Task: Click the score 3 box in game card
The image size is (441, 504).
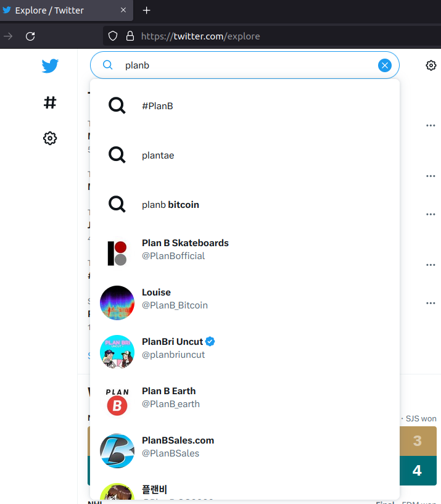Action: click(x=418, y=441)
